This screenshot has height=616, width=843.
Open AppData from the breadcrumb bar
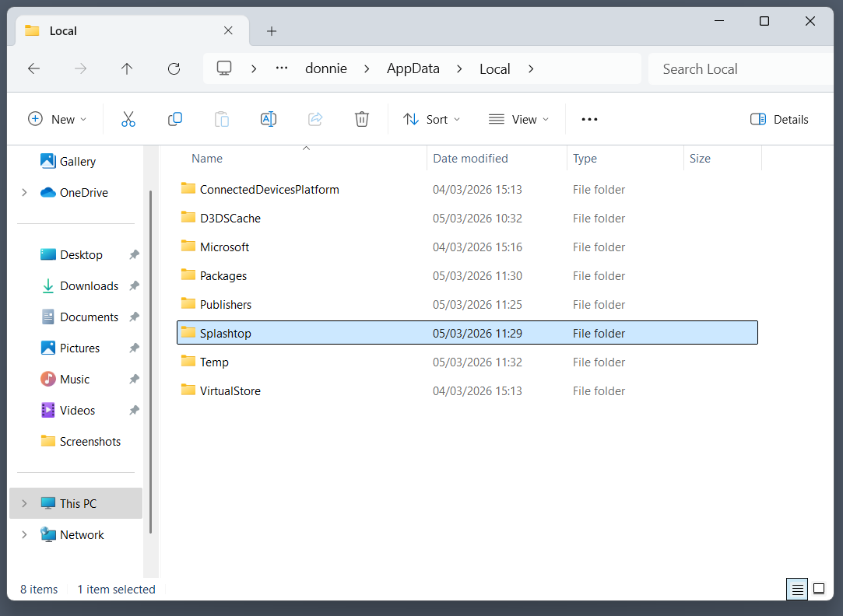point(413,68)
